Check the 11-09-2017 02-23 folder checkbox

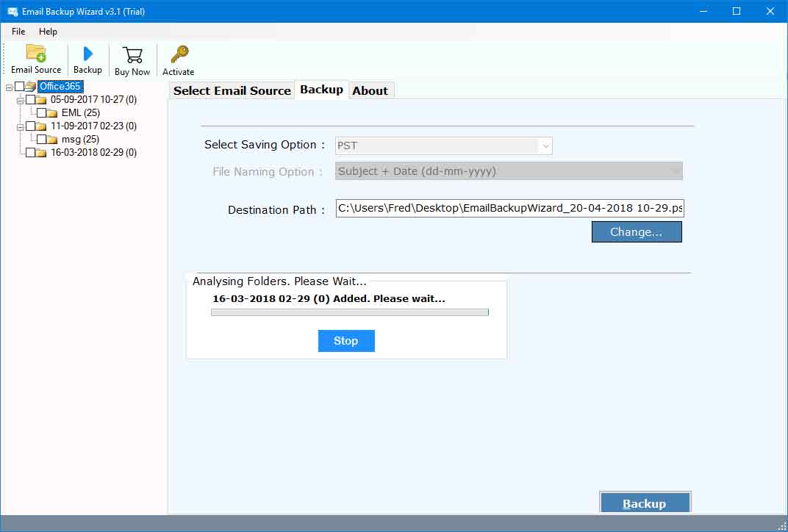pos(30,126)
